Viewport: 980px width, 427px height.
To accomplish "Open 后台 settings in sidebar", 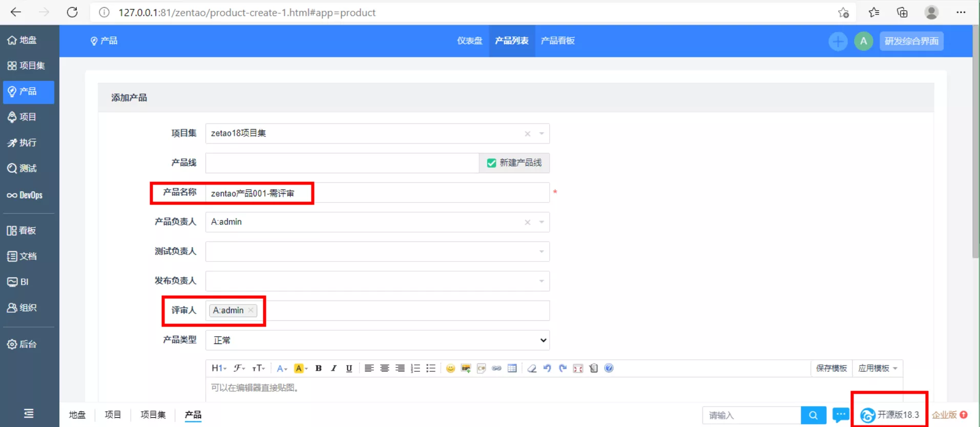I will click(29, 344).
